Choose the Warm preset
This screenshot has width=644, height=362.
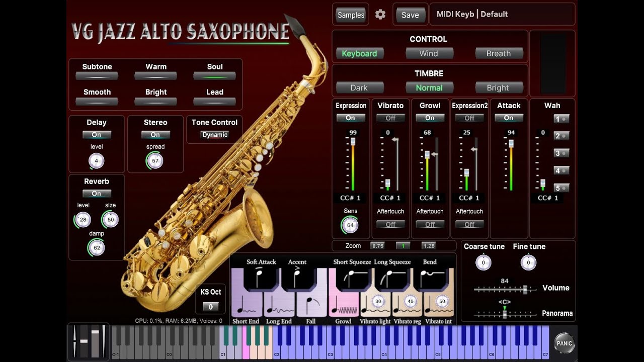pos(155,76)
